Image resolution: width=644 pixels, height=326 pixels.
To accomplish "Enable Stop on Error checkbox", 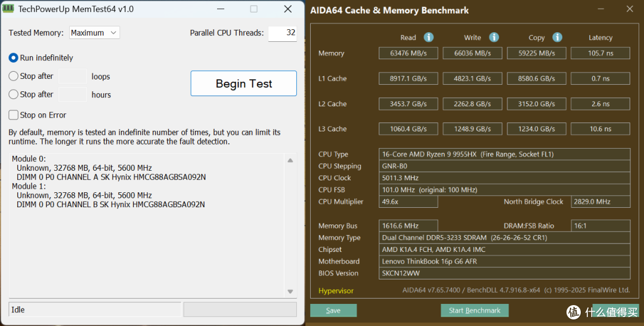I will coord(14,115).
